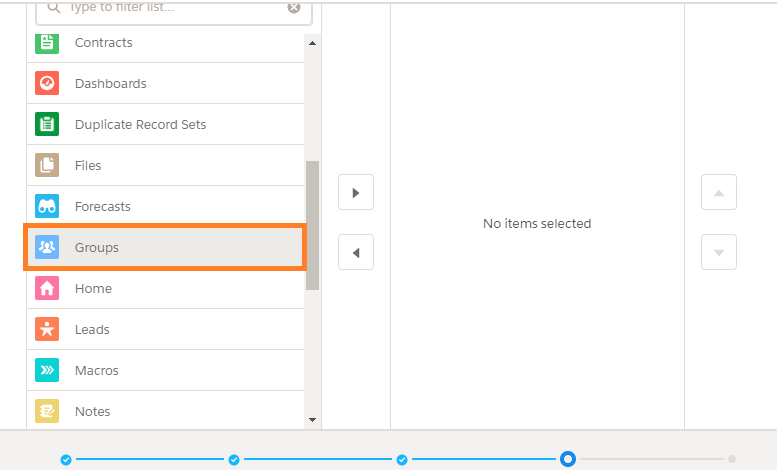This screenshot has width=777, height=470.
Task: Select the Groups list item
Action: 165,247
